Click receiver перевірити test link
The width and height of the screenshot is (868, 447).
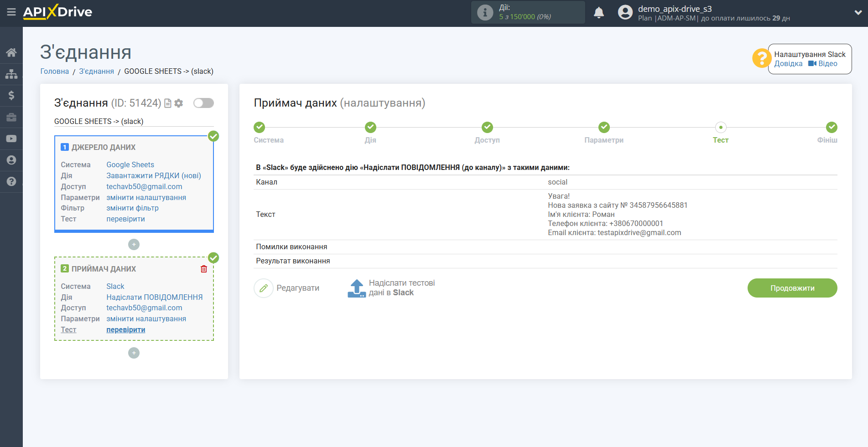tap(125, 329)
